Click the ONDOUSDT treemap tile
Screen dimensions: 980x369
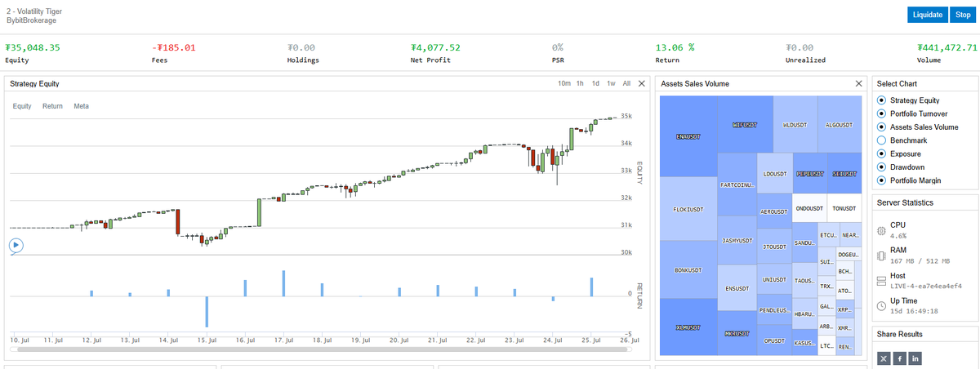coord(810,208)
